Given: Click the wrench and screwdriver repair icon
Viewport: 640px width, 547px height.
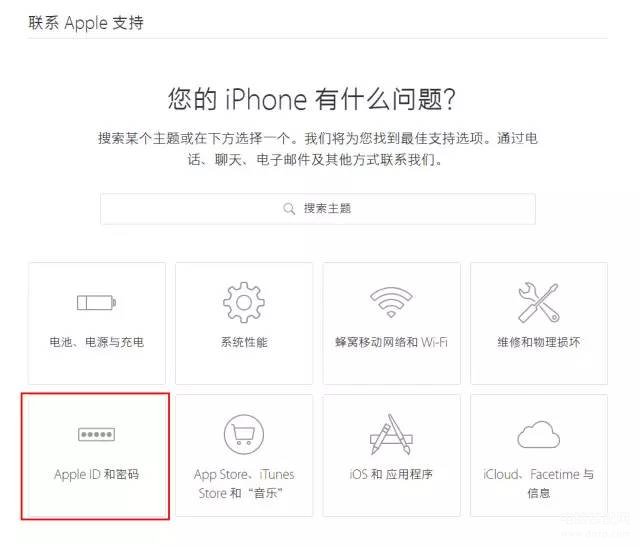Looking at the screenshot, I should pos(538,302).
